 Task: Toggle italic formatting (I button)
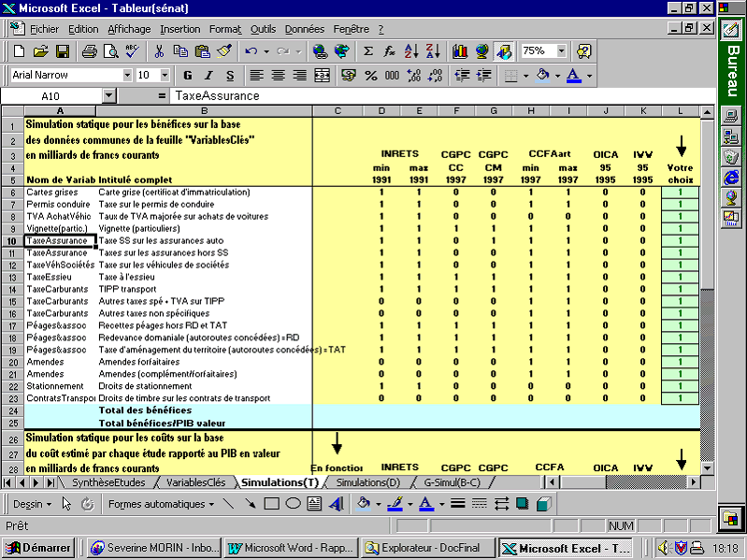coord(209,75)
